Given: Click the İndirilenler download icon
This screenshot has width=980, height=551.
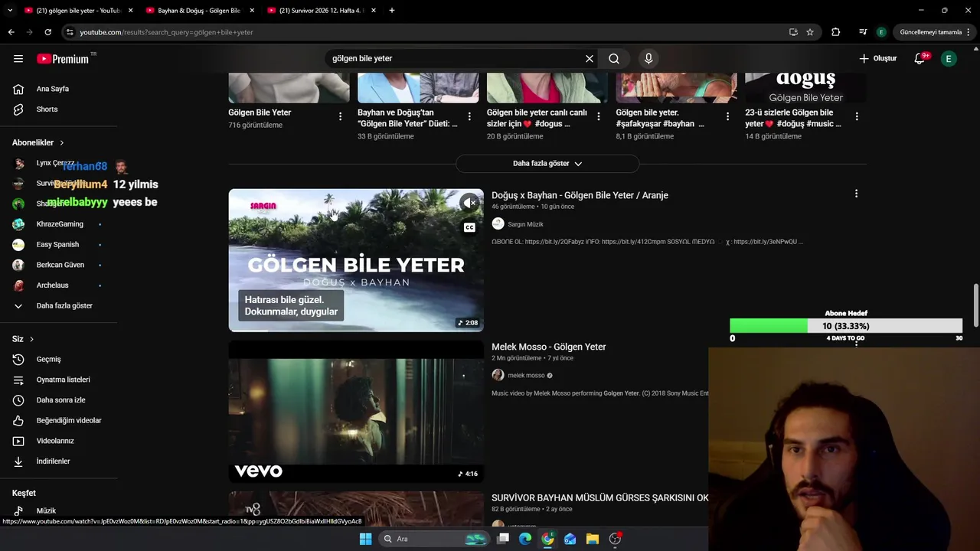Looking at the screenshot, I should (18, 461).
